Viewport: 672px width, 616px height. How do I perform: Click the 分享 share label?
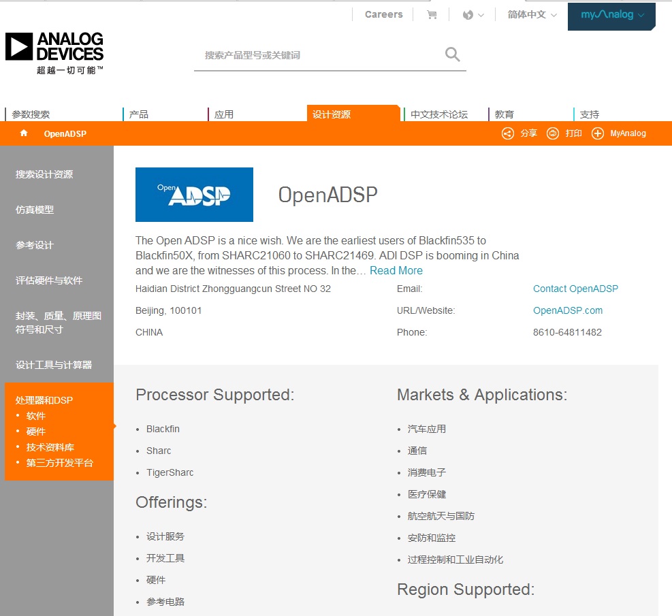pyautogui.click(x=529, y=133)
